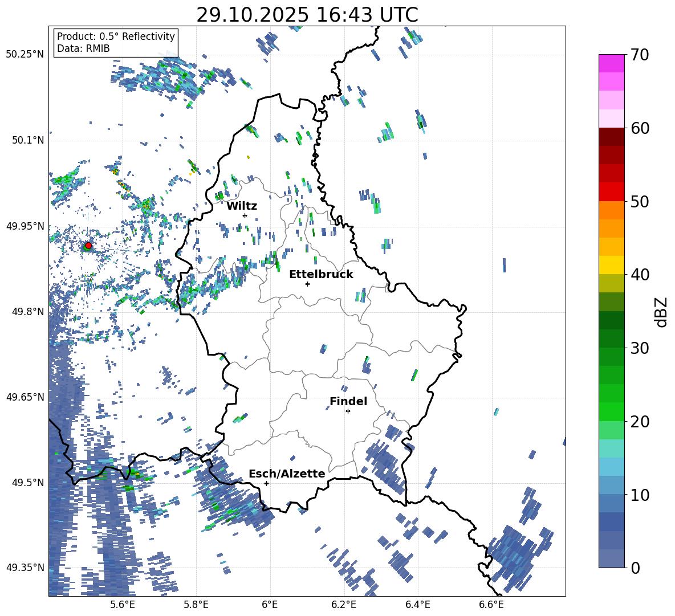Click the Wiltz station cross marker

[x=245, y=215]
